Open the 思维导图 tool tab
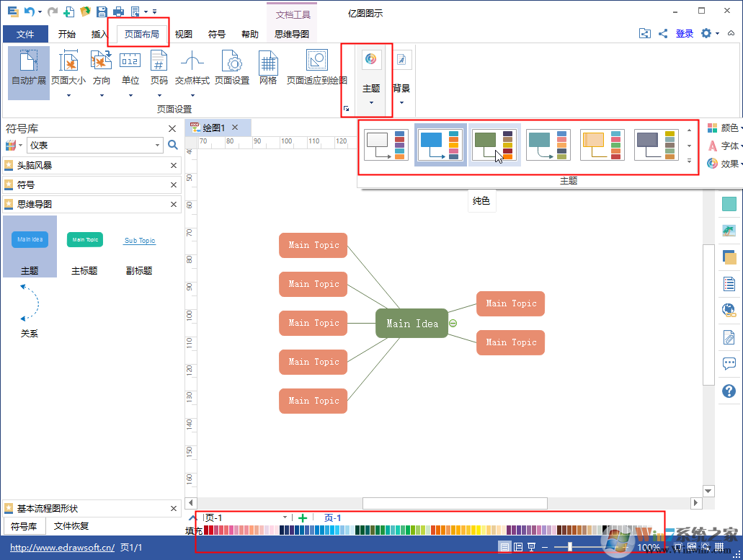This screenshot has width=743, height=560. 290,34
